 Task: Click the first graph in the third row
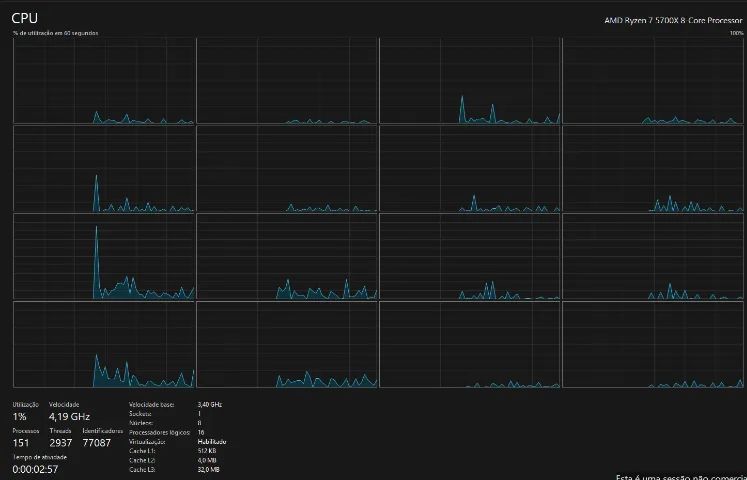click(104, 257)
